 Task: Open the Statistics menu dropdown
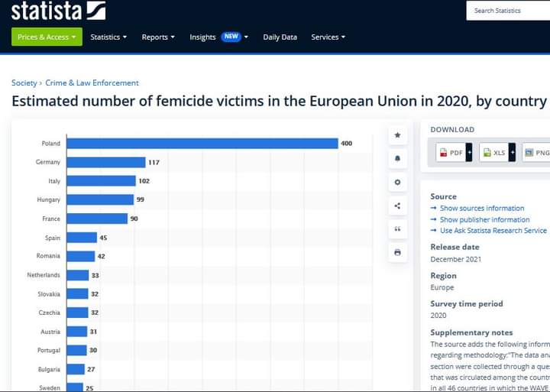click(x=108, y=37)
